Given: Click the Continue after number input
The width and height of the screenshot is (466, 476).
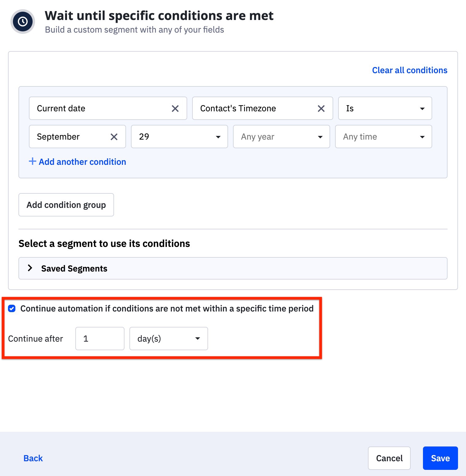Looking at the screenshot, I should [x=100, y=339].
